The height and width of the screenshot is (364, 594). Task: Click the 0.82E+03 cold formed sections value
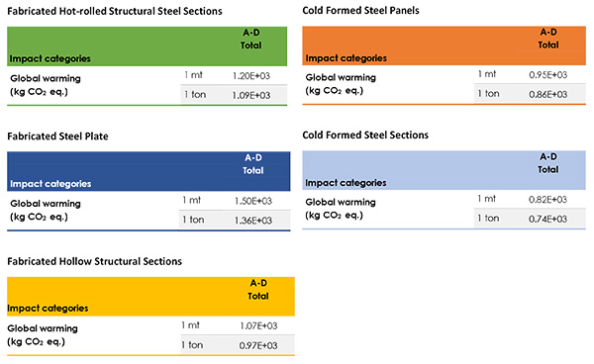tap(547, 200)
